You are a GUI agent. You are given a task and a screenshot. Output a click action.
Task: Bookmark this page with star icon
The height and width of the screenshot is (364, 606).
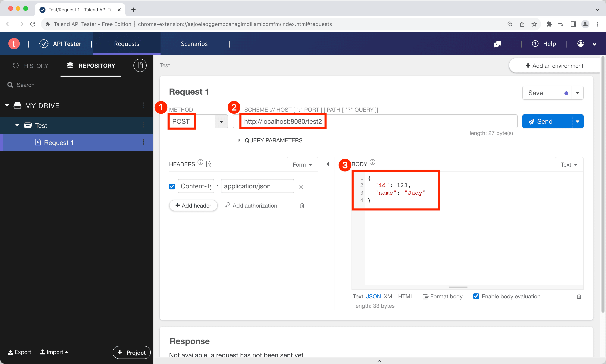pyautogui.click(x=534, y=24)
